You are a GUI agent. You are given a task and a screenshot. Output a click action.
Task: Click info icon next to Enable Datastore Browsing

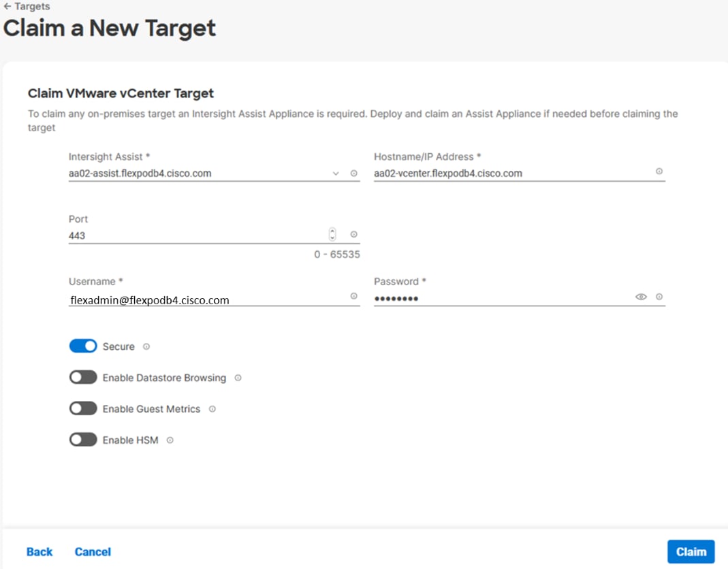coord(238,378)
